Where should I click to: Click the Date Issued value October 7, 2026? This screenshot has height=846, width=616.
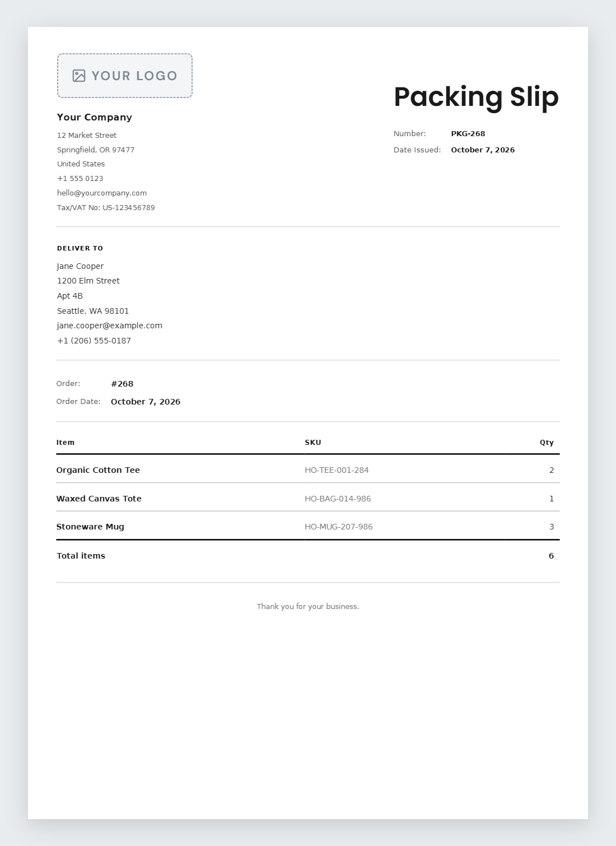tap(483, 150)
